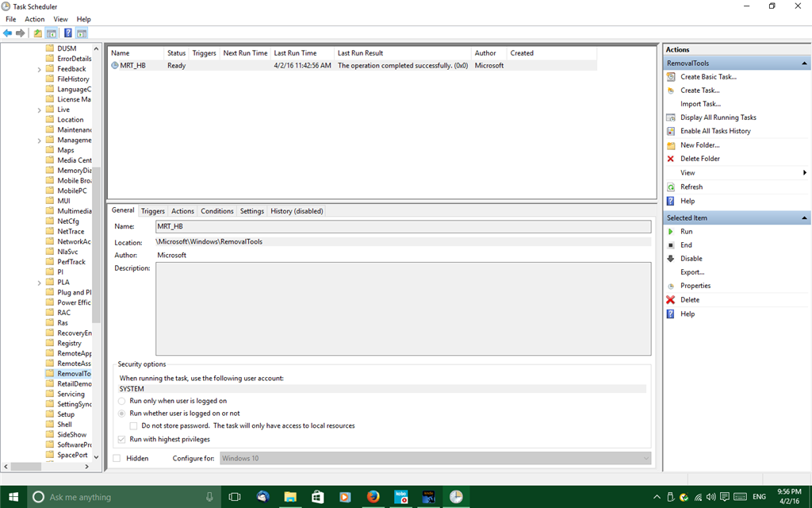This screenshot has width=812, height=508.
Task: Click the red Delete Folder icon
Action: point(671,159)
